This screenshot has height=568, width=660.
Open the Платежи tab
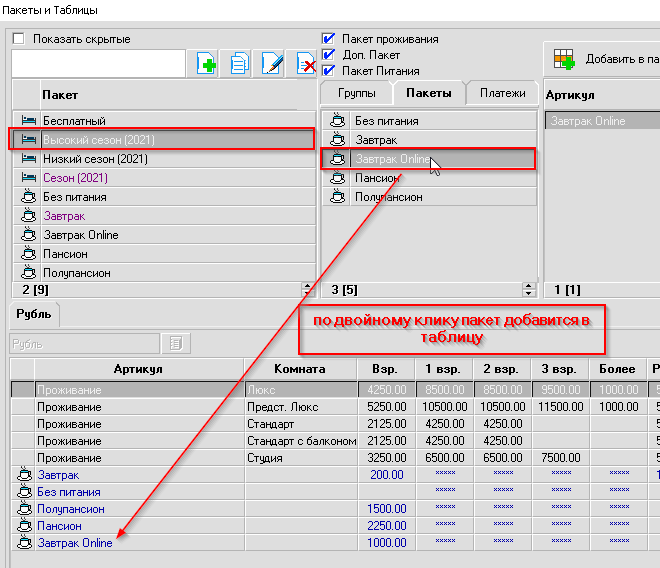pos(502,93)
